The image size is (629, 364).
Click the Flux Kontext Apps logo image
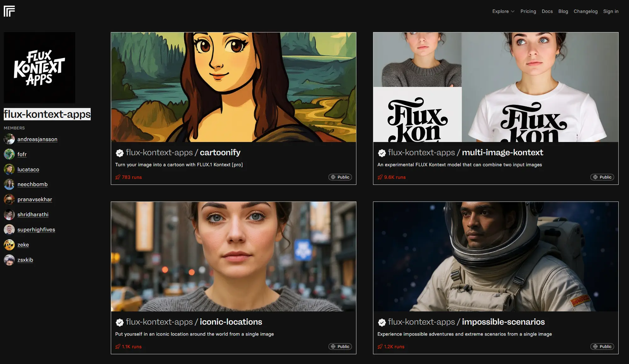[x=39, y=67]
